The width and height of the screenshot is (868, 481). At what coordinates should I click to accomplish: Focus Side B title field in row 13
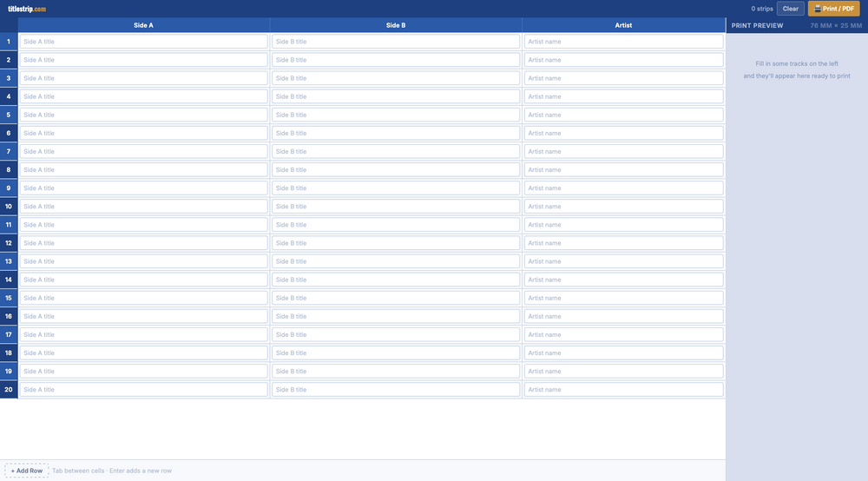pos(396,260)
